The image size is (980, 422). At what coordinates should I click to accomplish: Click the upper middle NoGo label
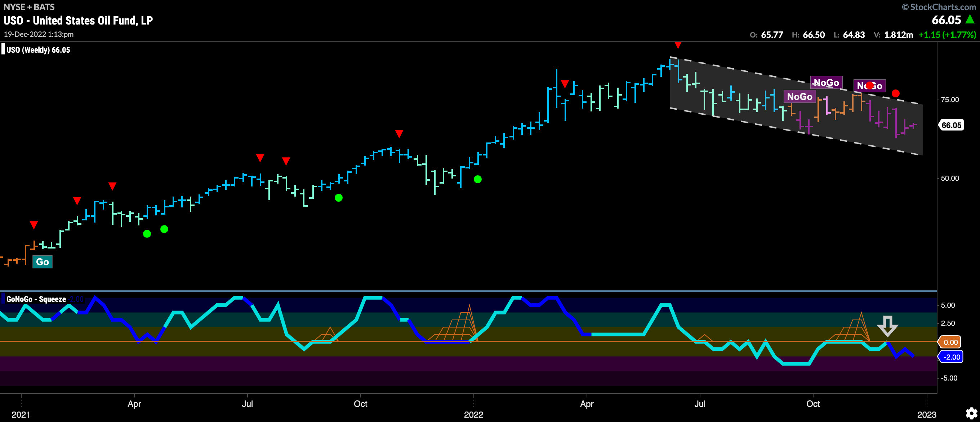(x=826, y=83)
